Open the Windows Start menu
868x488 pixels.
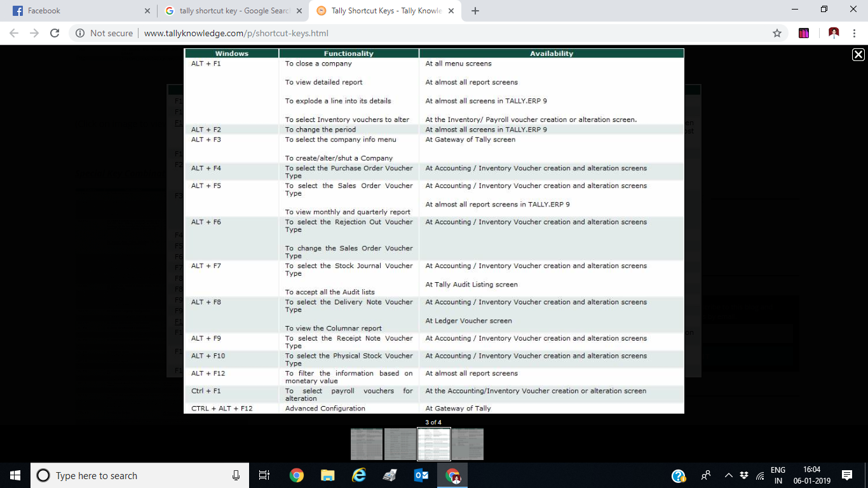15,475
